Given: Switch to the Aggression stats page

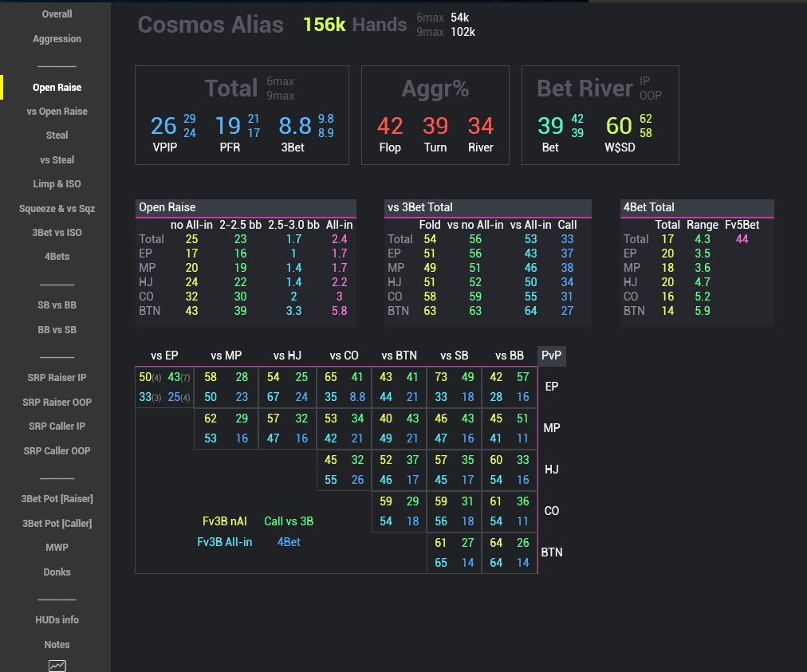Looking at the screenshot, I should 57,38.
